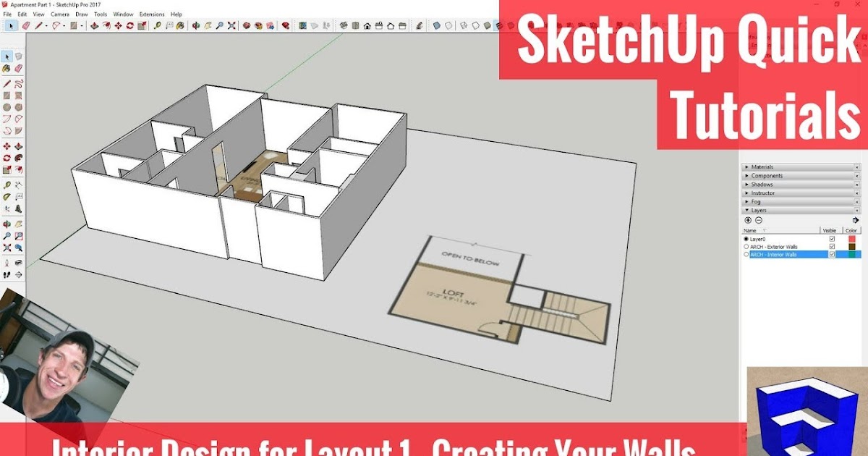The image size is (868, 456).
Task: Make ARCH - Exterior Walls the active layer
Action: [746, 247]
